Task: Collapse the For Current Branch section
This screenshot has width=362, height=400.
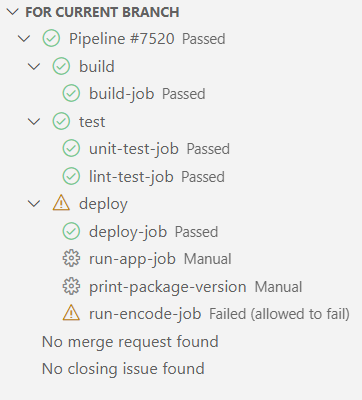Action: [13, 12]
